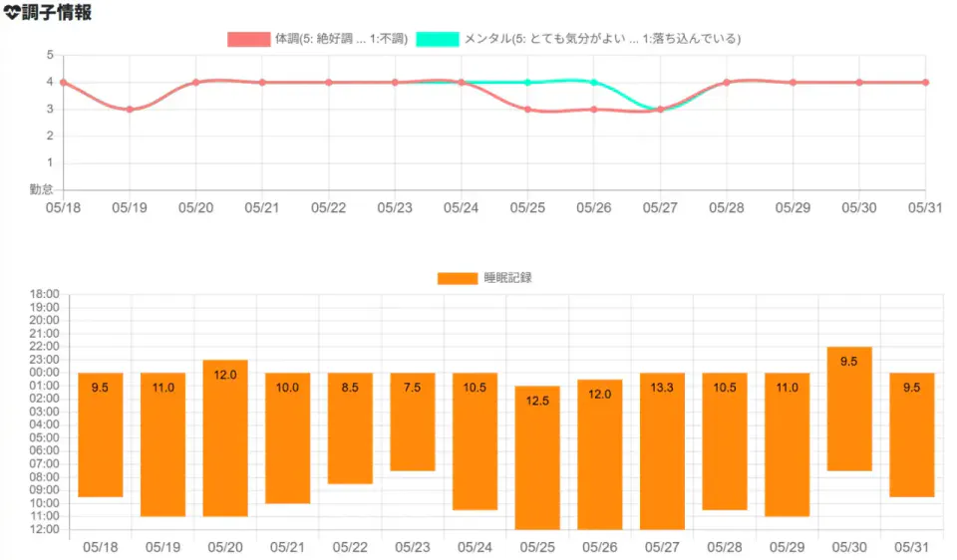Image resolution: width=957 pixels, height=560 pixels.
Task: Click the 05/21 sleep bar labeled 10.0
Action: tap(287, 438)
